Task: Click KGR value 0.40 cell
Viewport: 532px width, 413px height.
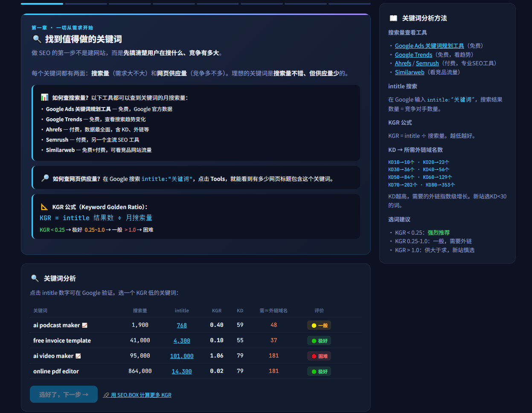Action: (217, 325)
